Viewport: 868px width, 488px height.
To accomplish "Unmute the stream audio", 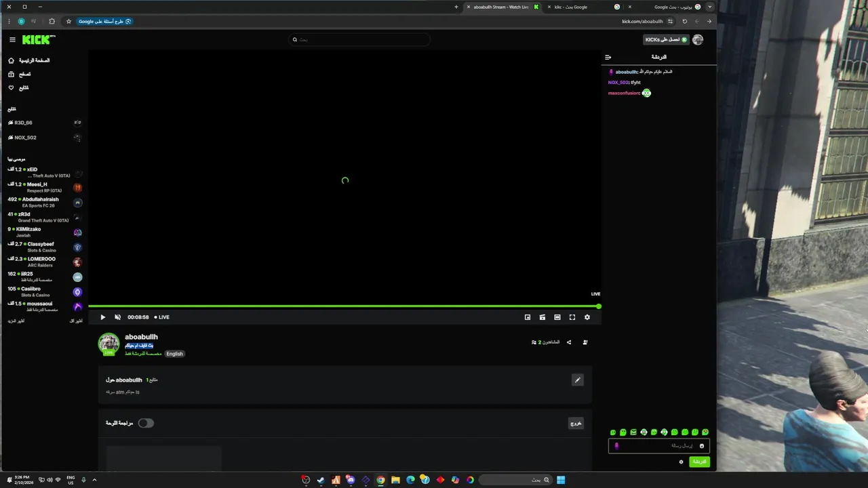I will coord(117,317).
